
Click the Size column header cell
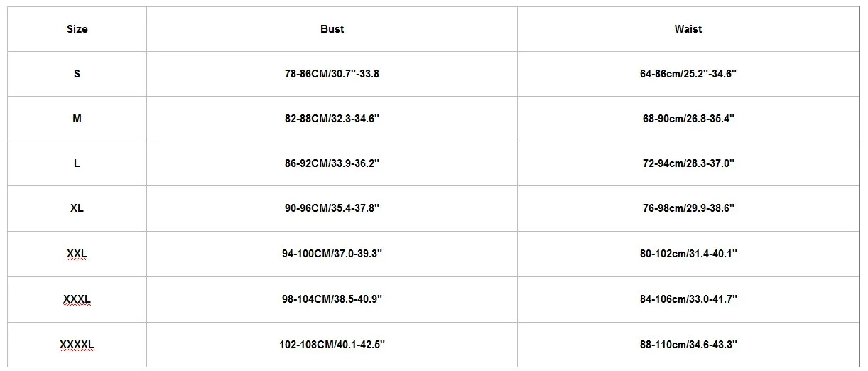77,29
